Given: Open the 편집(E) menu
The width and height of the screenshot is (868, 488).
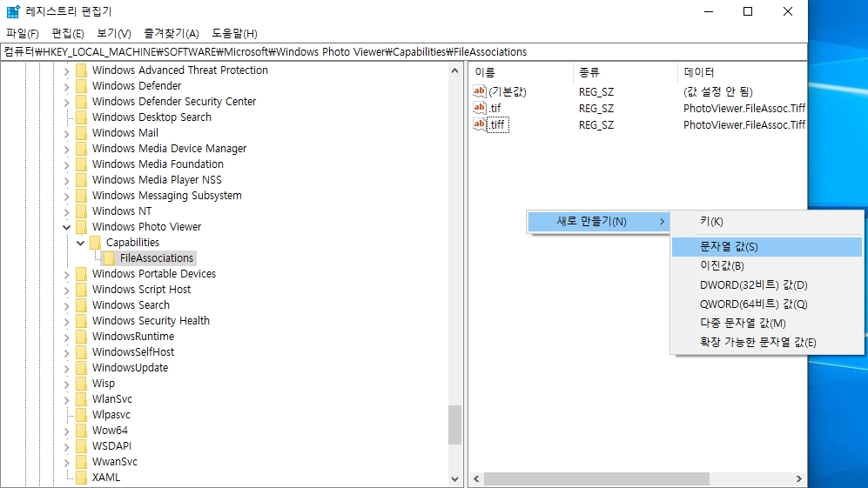Looking at the screenshot, I should 68,34.
